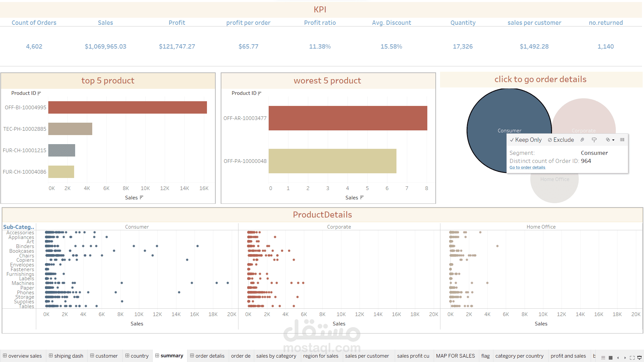Open the overview sales dashboard tab
Image resolution: width=644 pixels, height=362 pixels.
coord(22,356)
